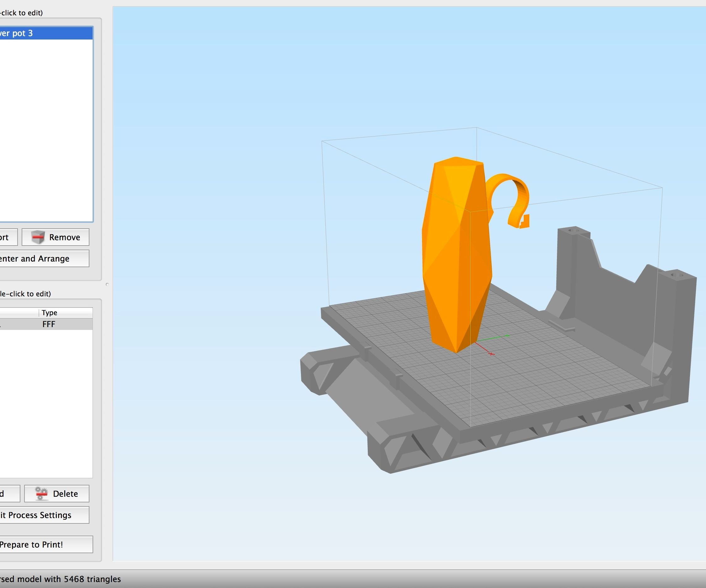
Task: Click the green Y axis marker
Action: pyautogui.click(x=507, y=335)
